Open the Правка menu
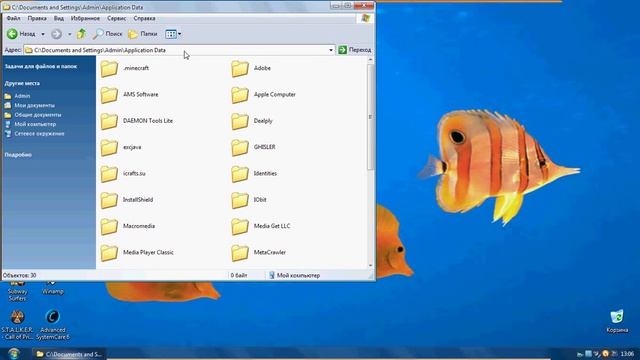The width and height of the screenshot is (640, 360). (x=37, y=18)
